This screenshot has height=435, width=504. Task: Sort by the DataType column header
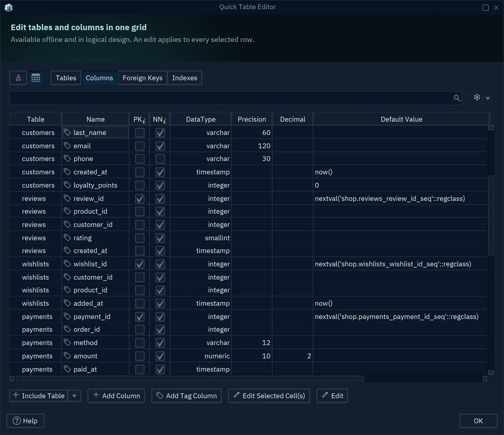click(x=200, y=119)
